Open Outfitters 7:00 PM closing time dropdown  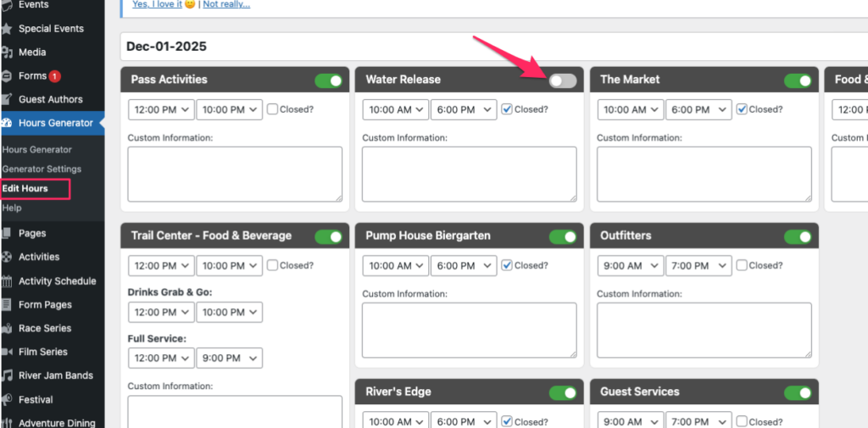tap(698, 266)
